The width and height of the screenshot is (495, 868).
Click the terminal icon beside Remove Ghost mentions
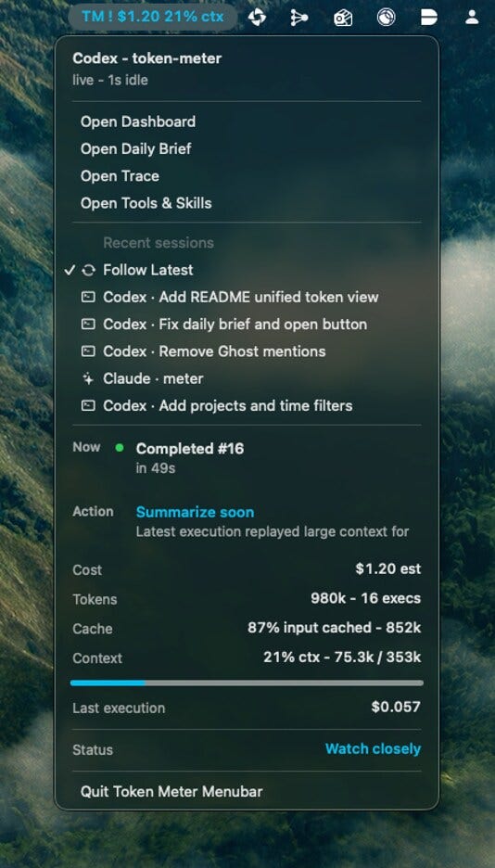pos(88,351)
